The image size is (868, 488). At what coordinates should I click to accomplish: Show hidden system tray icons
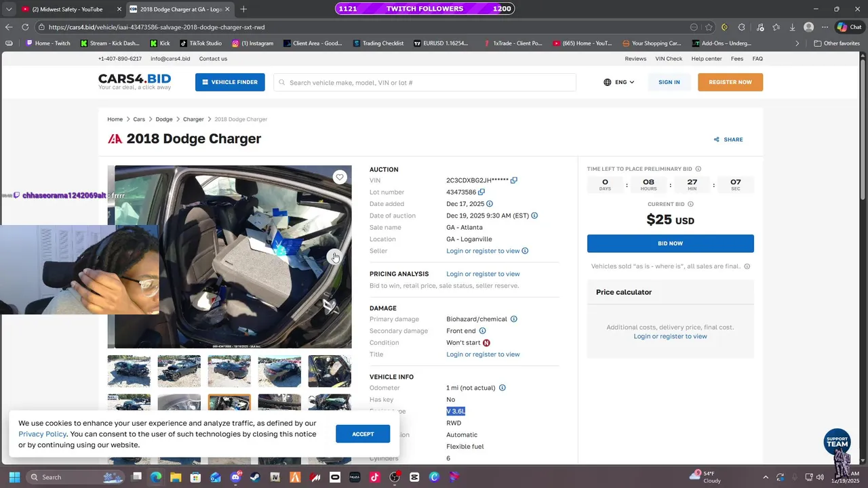tap(766, 477)
